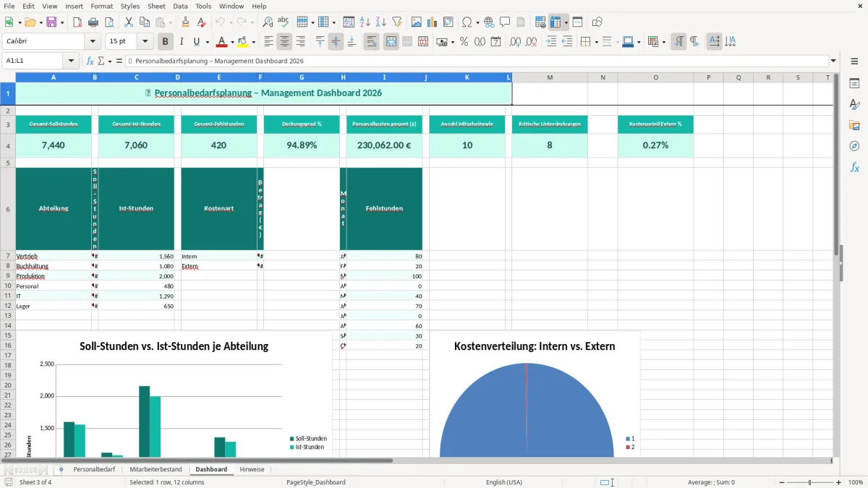Screen dimensions: 868x488
Task: Expand the formula bar
Action: (833, 61)
